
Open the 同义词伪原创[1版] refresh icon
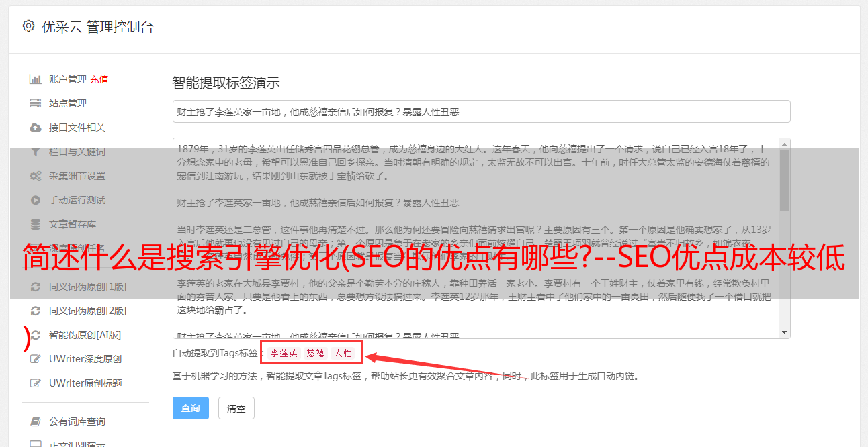point(36,287)
